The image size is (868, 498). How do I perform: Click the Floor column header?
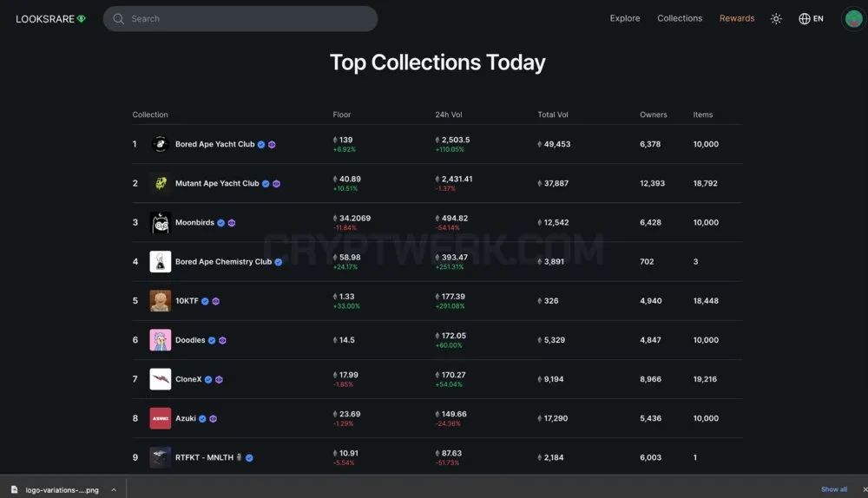point(341,115)
